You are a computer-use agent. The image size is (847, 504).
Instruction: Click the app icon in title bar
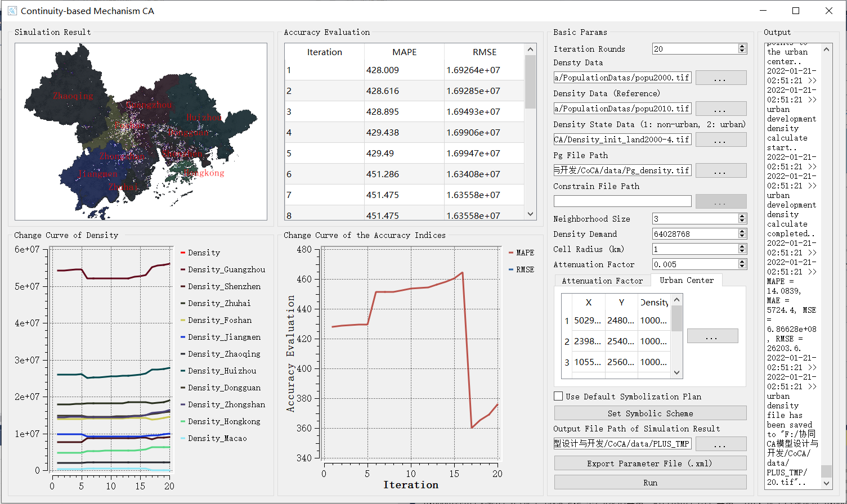click(x=12, y=11)
